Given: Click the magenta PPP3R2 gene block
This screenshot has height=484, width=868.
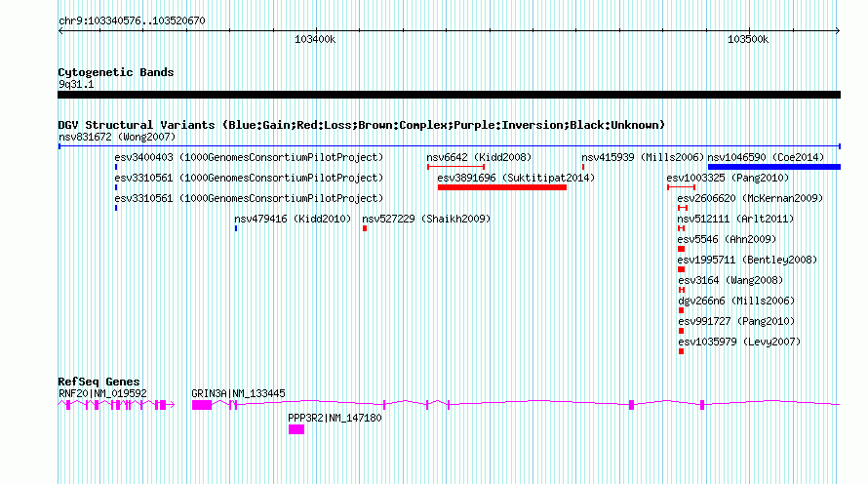Looking at the screenshot, I should [x=296, y=429].
